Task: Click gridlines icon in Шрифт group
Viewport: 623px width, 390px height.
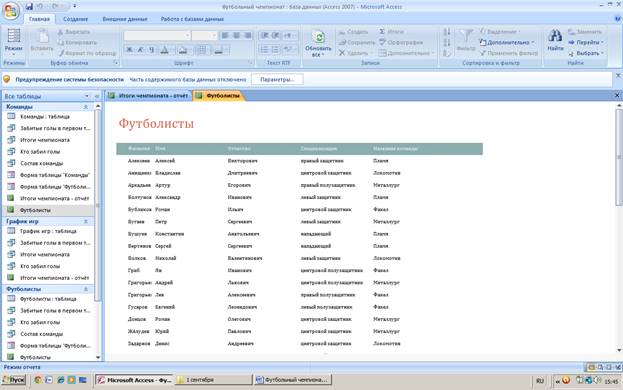Action: (202, 50)
